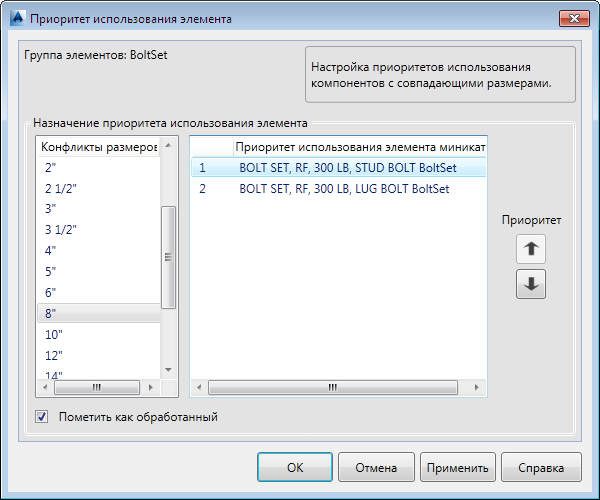Click the OK button

(x=295, y=467)
